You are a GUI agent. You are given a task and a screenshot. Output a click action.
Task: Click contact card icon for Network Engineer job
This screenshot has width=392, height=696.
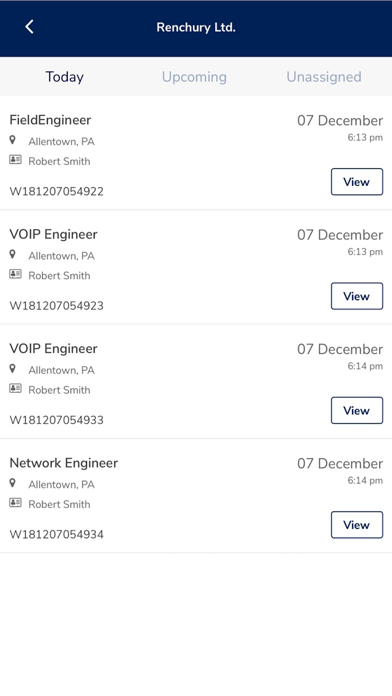coord(16,503)
